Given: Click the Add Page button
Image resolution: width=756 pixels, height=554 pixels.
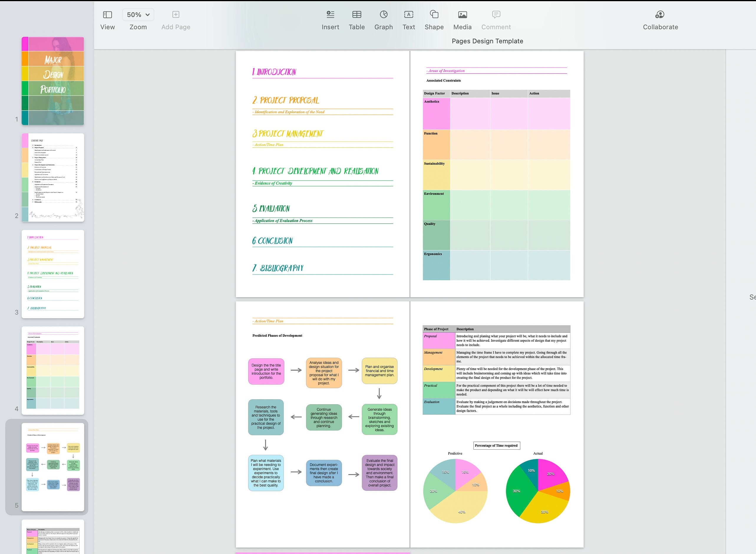Looking at the screenshot, I should coord(176,20).
